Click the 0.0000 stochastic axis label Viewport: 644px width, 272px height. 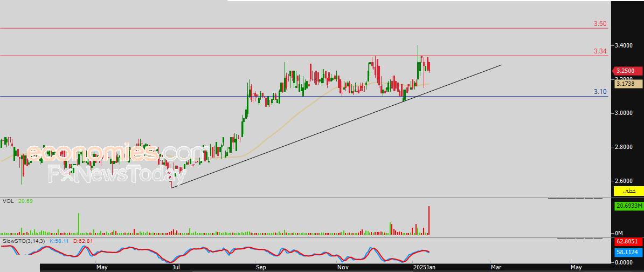click(x=622, y=262)
